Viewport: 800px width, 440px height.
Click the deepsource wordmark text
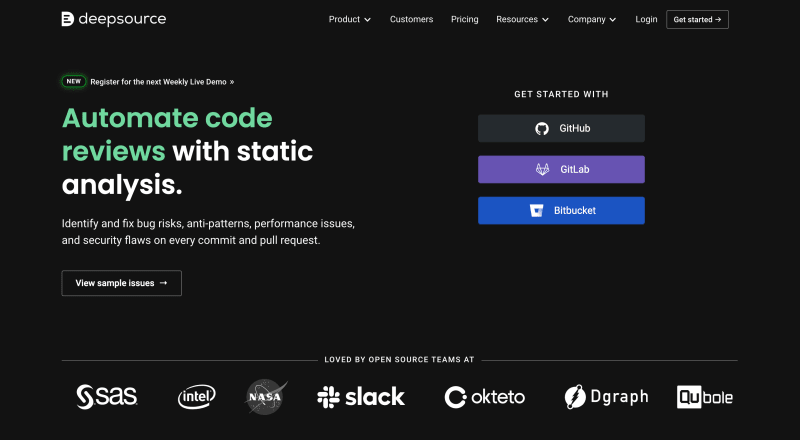(122, 19)
